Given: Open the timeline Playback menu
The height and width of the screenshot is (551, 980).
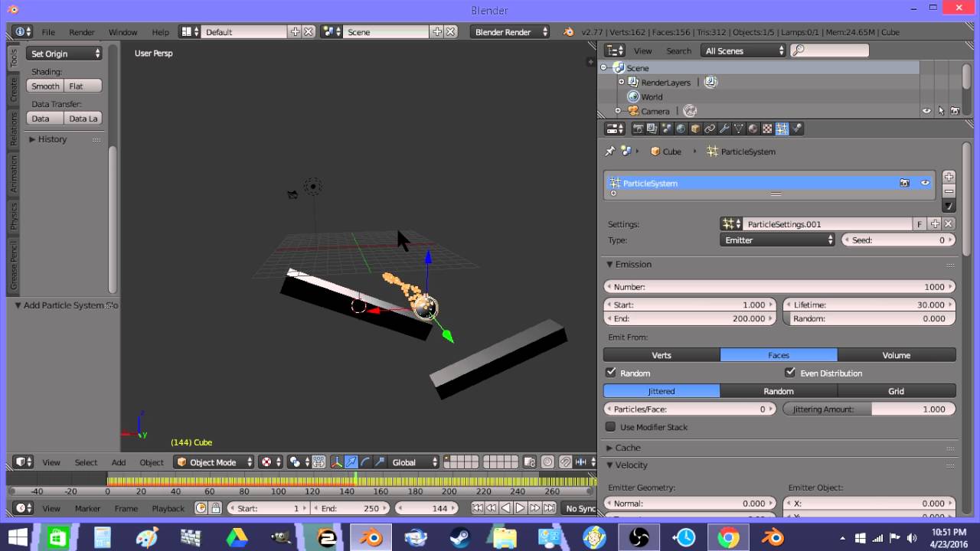Looking at the screenshot, I should pos(168,508).
